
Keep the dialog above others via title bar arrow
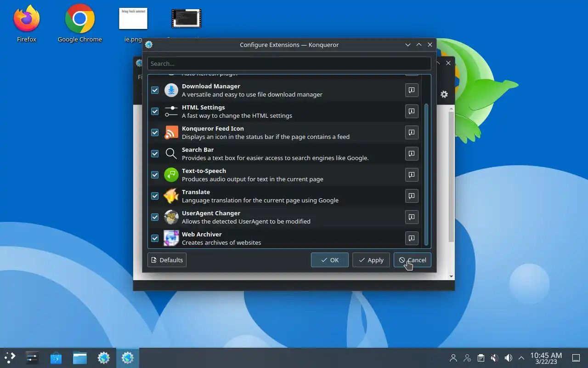418,45
